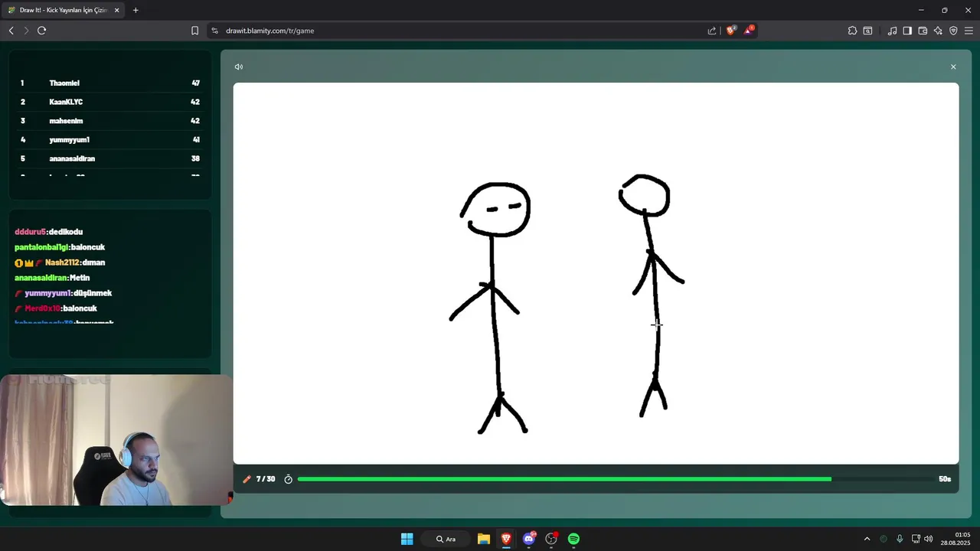Click the microphone tray icon
Image resolution: width=980 pixels, height=551 pixels.
tap(900, 539)
